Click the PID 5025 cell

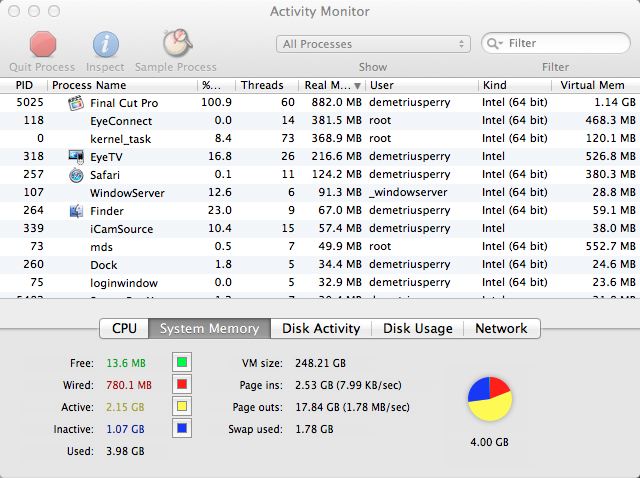[30, 102]
